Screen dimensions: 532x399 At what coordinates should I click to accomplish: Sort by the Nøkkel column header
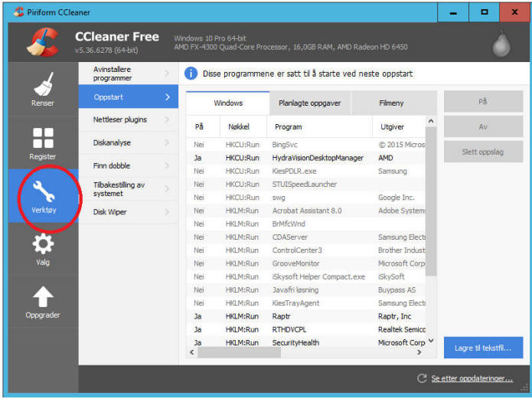(243, 126)
